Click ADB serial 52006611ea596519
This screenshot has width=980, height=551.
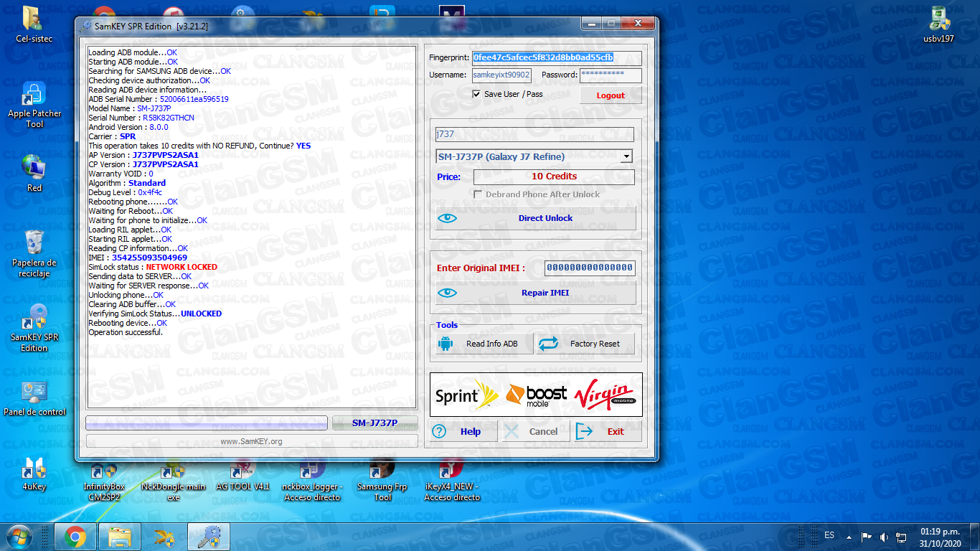coord(194,99)
